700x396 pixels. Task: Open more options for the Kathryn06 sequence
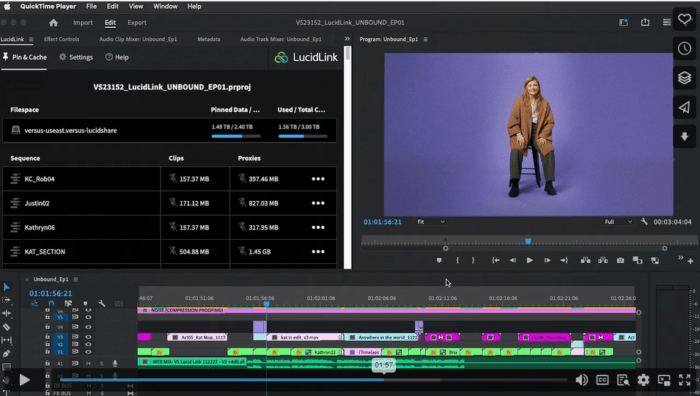[318, 227]
